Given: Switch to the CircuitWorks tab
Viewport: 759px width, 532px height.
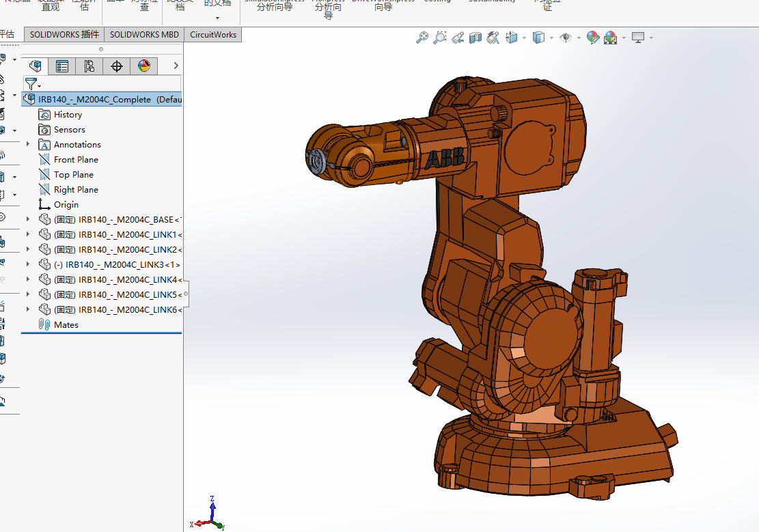Looking at the screenshot, I should (x=213, y=35).
